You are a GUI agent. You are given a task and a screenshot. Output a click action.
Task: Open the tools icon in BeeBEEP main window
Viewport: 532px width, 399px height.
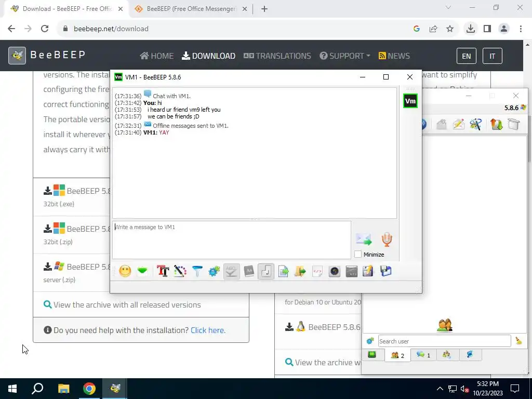[x=476, y=124]
